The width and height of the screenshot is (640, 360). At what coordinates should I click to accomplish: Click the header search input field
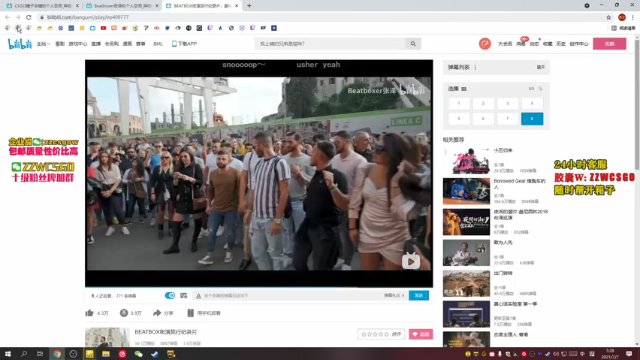coord(330,44)
